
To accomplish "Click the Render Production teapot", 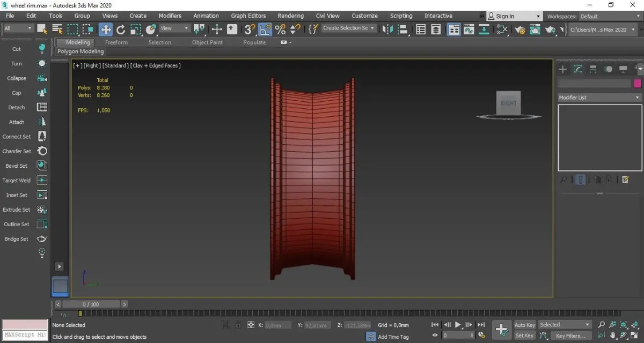I will point(550,29).
